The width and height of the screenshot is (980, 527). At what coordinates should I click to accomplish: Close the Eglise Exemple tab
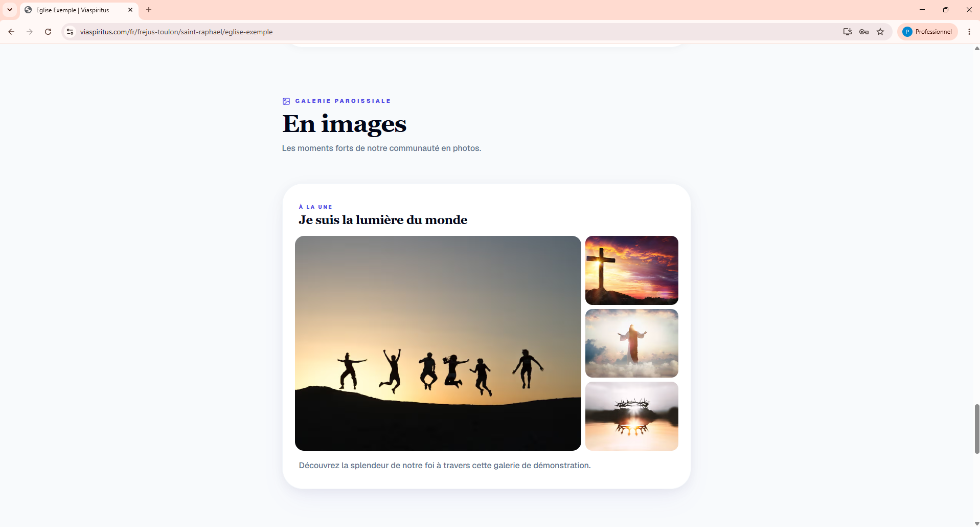click(x=130, y=10)
